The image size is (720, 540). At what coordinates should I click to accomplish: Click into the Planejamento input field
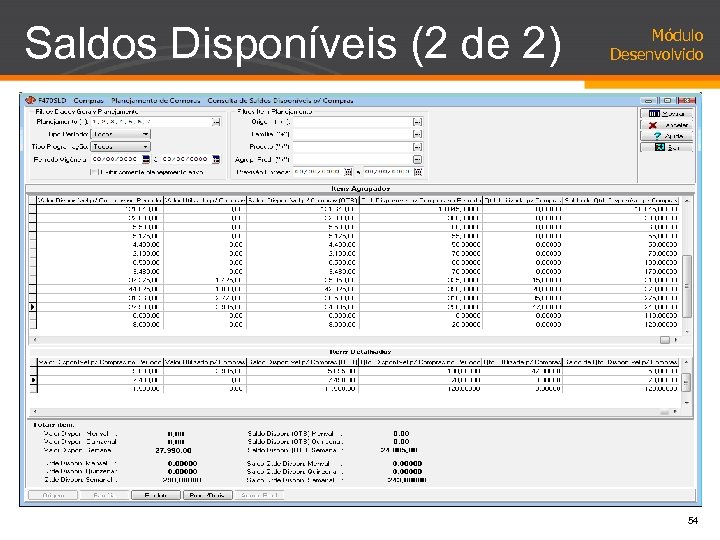pos(151,122)
